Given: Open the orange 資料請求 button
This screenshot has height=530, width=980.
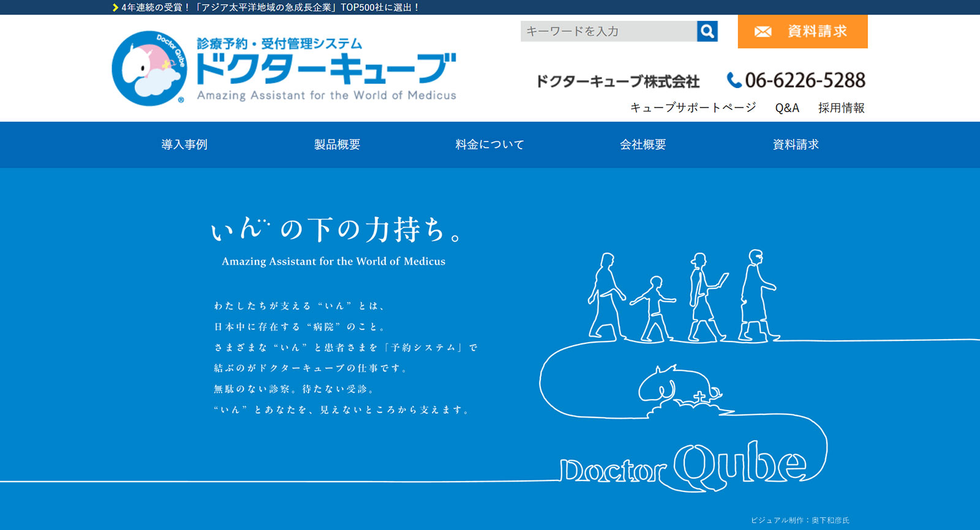Looking at the screenshot, I should tap(802, 31).
